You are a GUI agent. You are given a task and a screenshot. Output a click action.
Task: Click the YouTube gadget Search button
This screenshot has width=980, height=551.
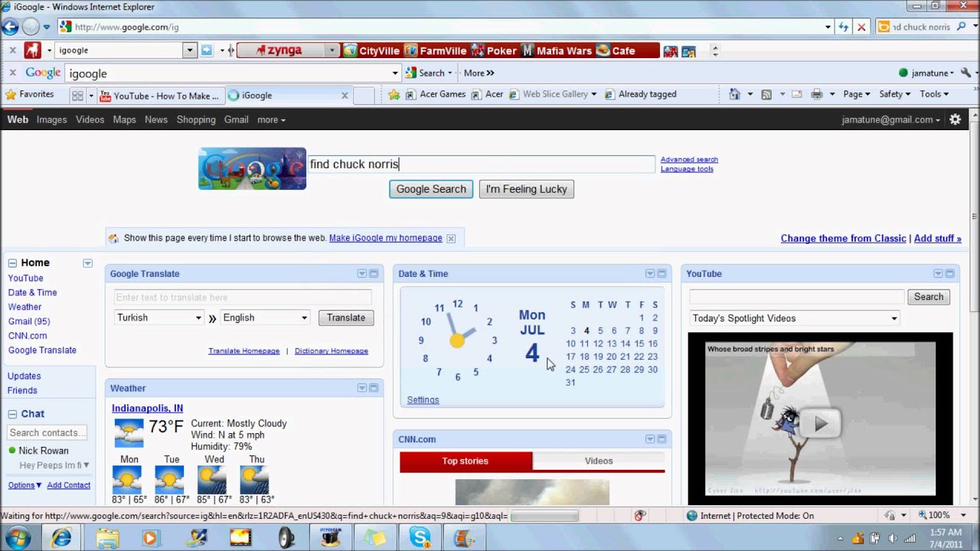click(929, 297)
